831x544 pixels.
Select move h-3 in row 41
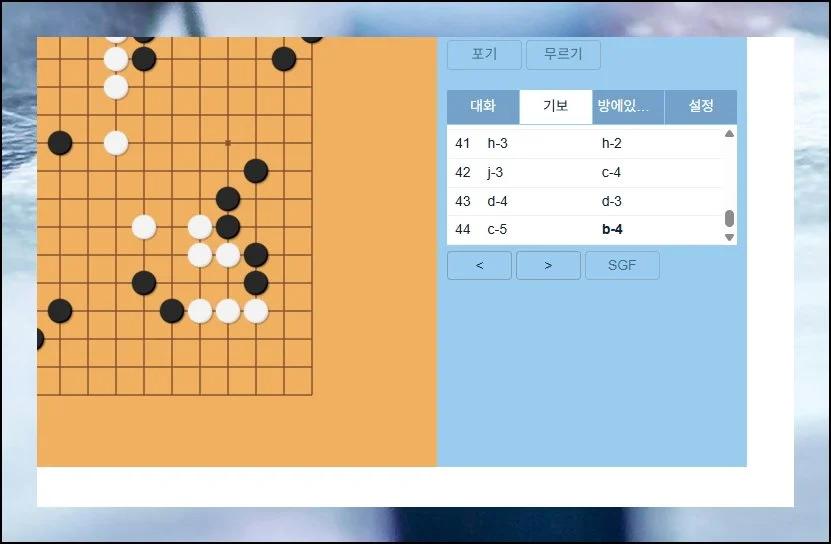497,143
